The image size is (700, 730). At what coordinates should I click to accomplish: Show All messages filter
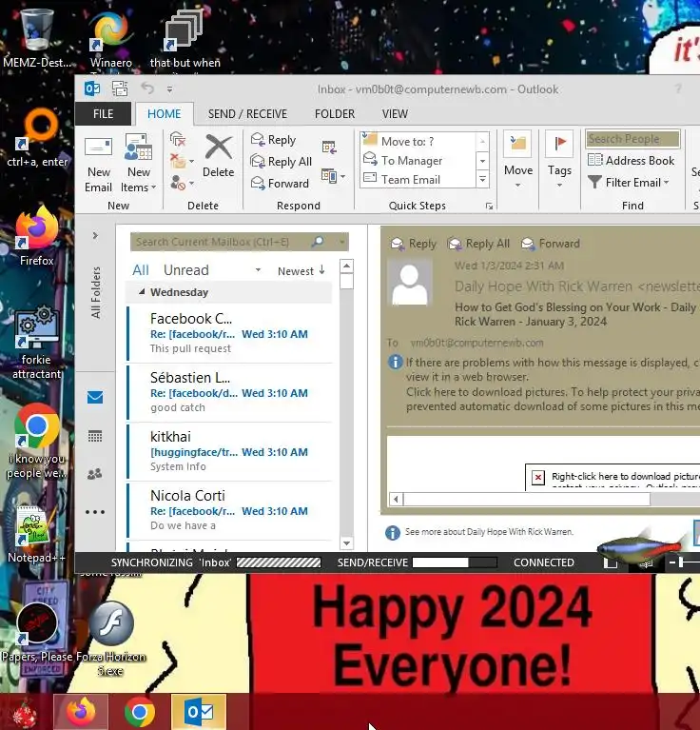coord(141,270)
